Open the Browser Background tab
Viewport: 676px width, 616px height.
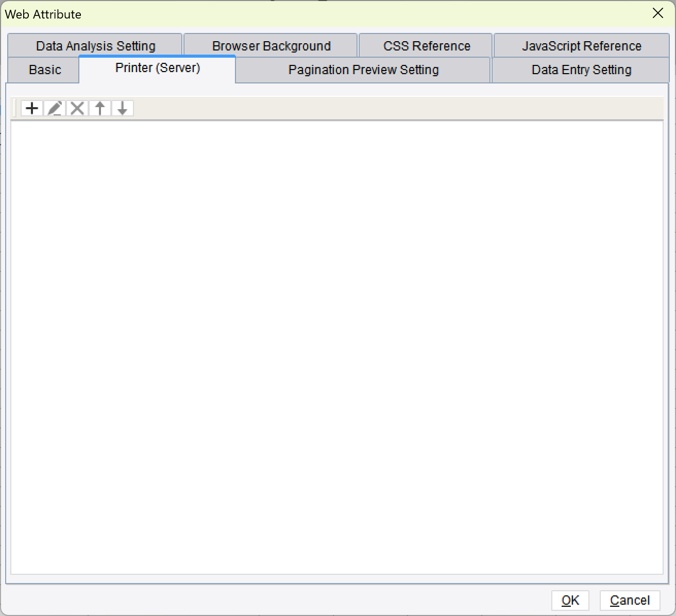pos(271,45)
